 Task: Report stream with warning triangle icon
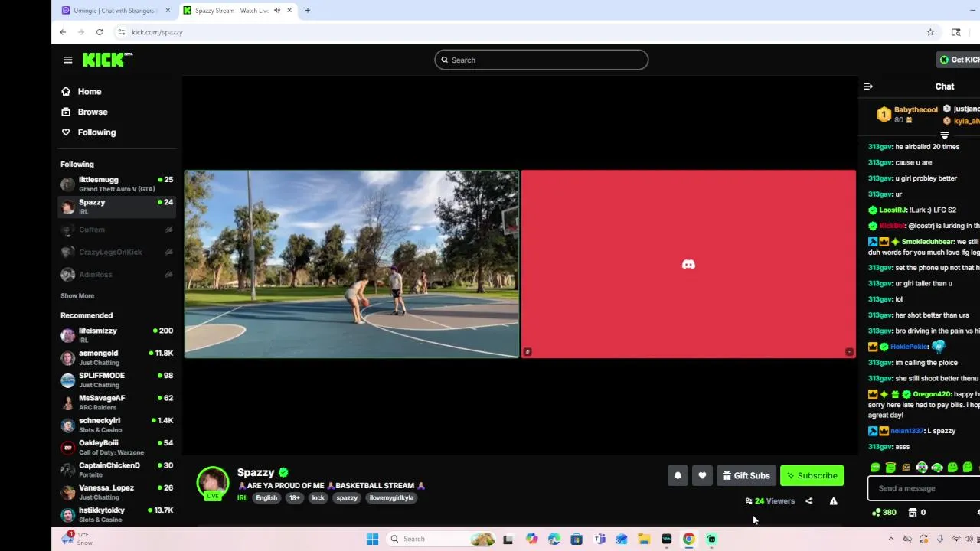click(x=833, y=501)
